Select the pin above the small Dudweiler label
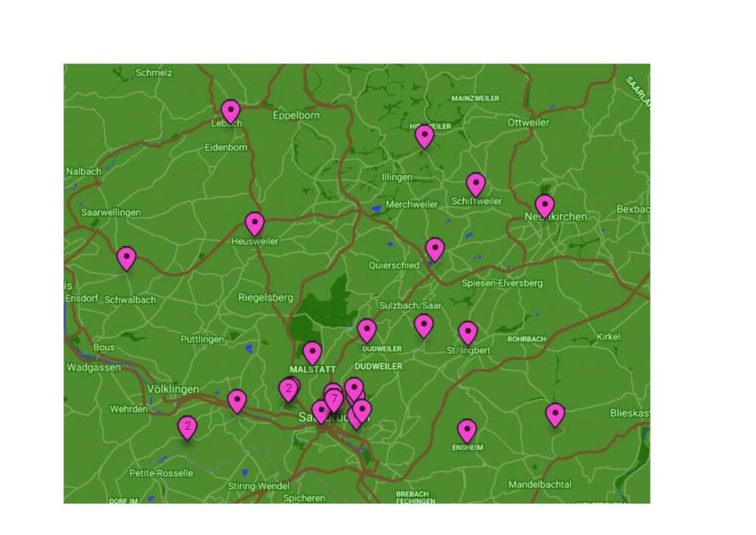 pyautogui.click(x=367, y=331)
